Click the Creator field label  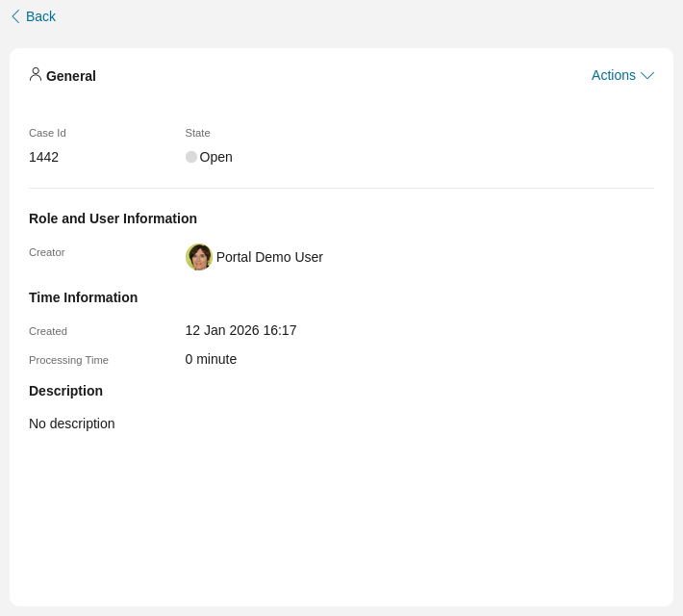[47, 252]
